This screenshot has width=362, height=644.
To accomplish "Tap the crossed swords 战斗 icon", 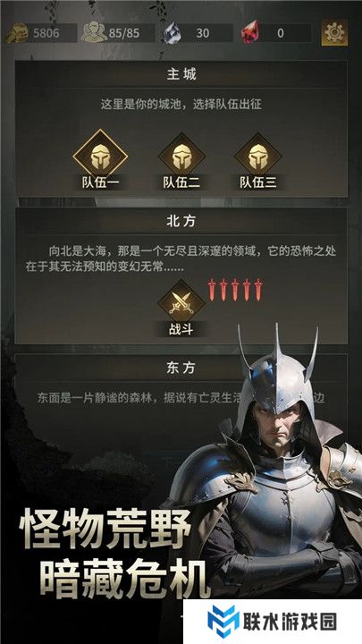I will click(181, 303).
